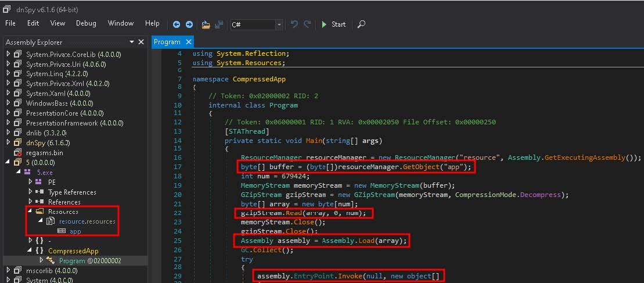Click the Open file folder icon
The width and height of the screenshot is (644, 283).
click(x=206, y=24)
